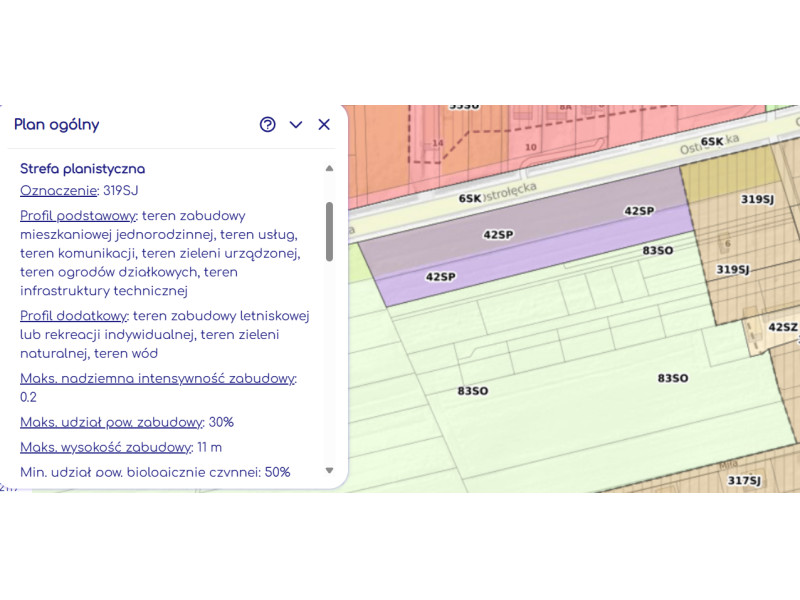The height and width of the screenshot is (600, 800).
Task: Click the Min. udział pow. biologicznie czynnej line
Action: [x=155, y=472]
